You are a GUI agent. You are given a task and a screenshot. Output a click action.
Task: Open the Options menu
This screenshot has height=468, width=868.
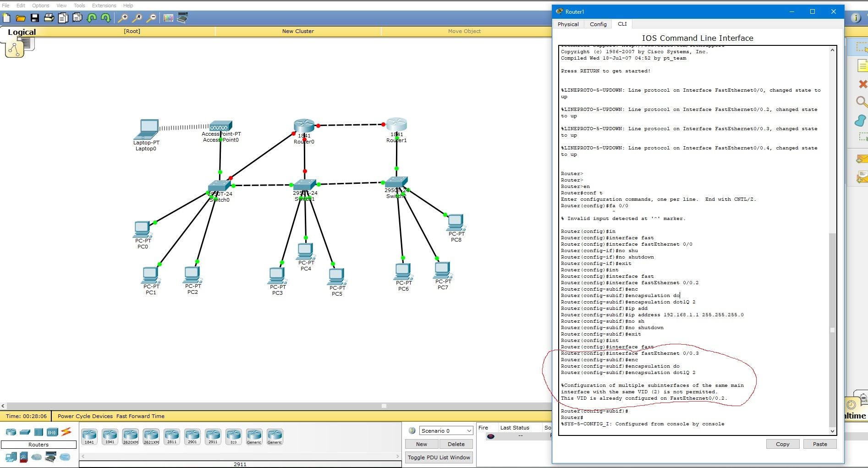(40, 6)
